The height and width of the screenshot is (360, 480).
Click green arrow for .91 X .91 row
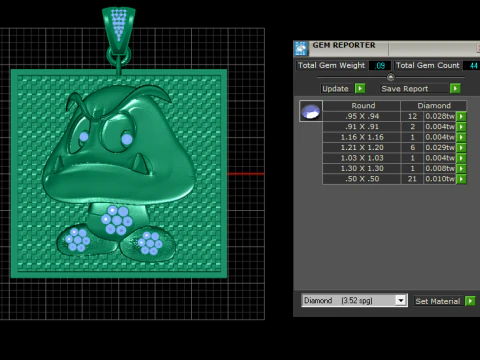(461, 127)
